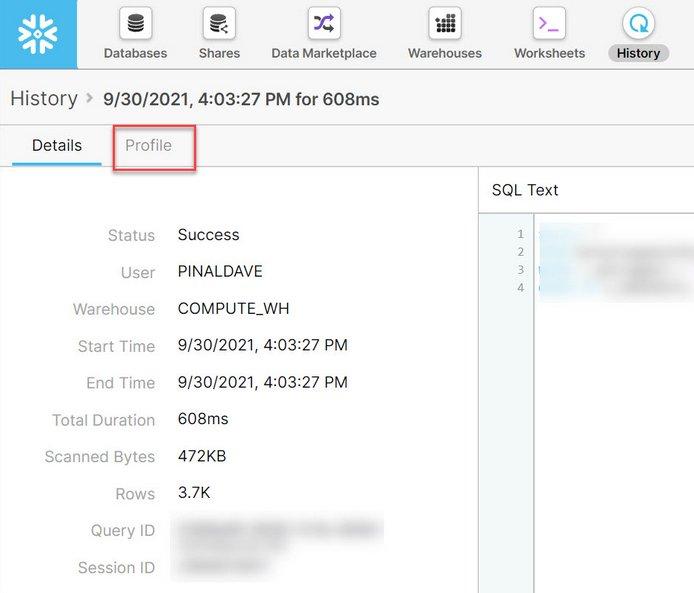The width and height of the screenshot is (694, 593).
Task: Click the 'SQL Text' heading
Action: pyautogui.click(x=525, y=190)
